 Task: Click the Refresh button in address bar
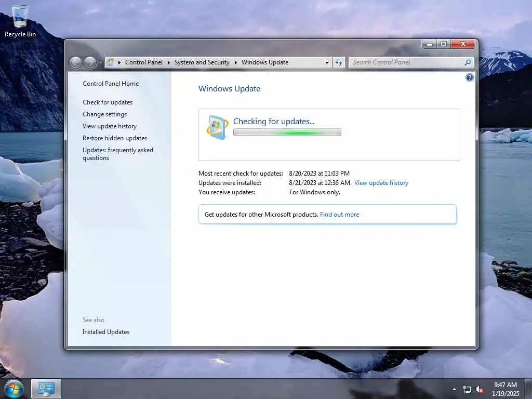[339, 62]
